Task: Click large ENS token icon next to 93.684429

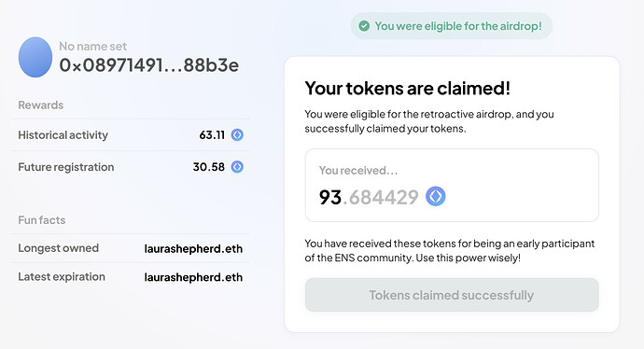Action: [435, 196]
